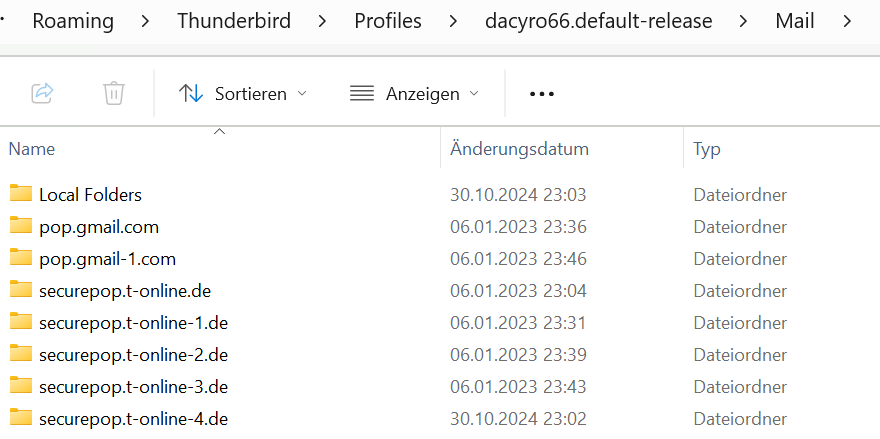Sort by the Name column header
This screenshot has height=439, width=880.
click(32, 149)
